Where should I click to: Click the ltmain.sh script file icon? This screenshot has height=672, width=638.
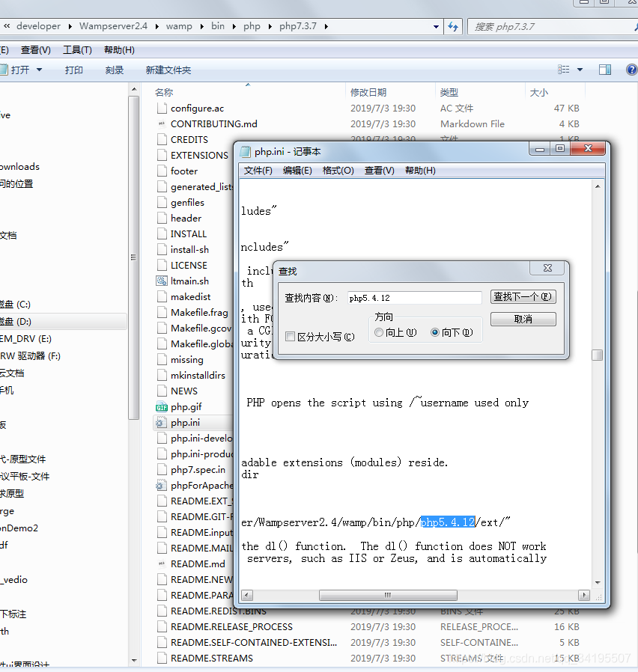click(161, 281)
